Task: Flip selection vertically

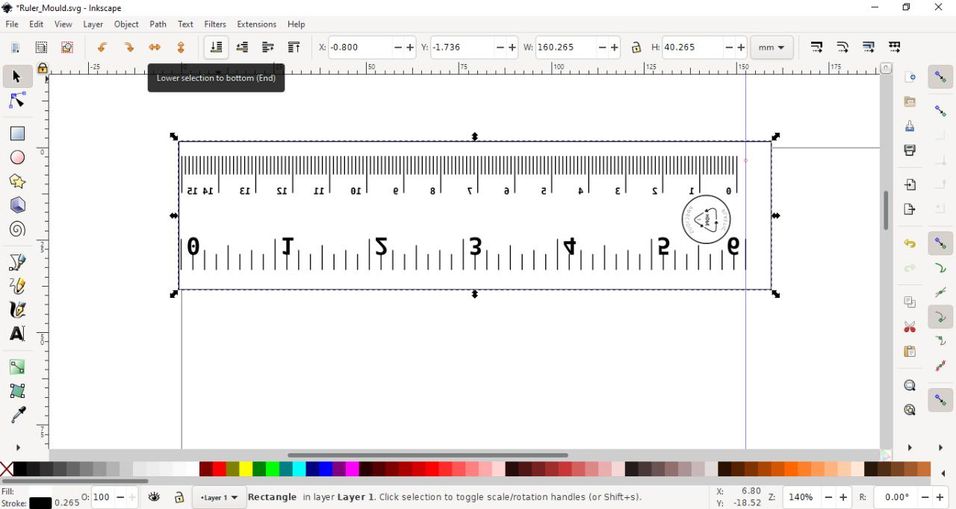Action: click(180, 47)
